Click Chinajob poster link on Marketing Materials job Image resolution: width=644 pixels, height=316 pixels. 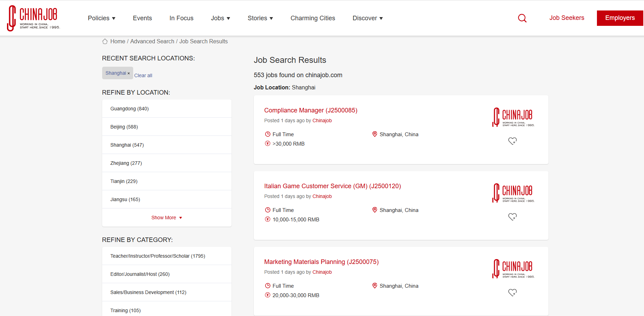322,272
